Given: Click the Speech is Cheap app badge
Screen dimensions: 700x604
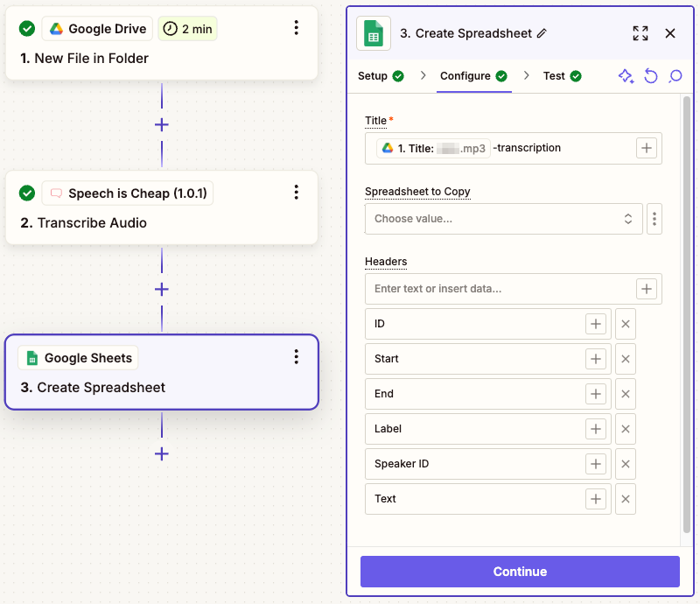Looking at the screenshot, I should click(x=127, y=193).
